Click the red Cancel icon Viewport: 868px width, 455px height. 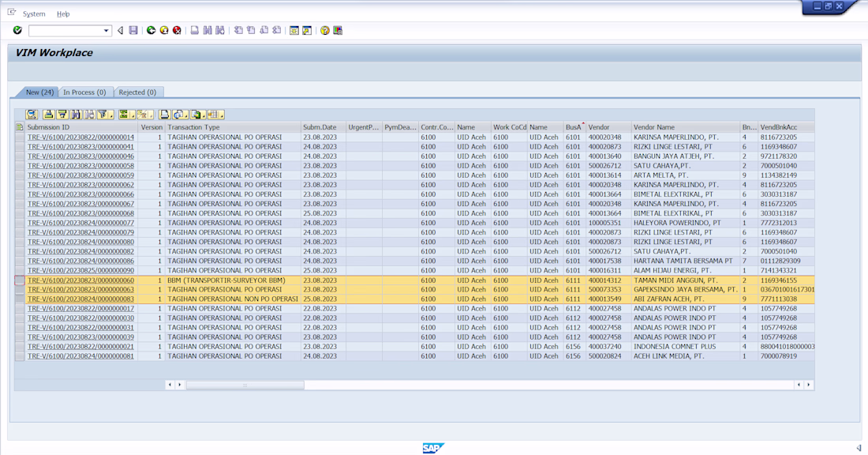pyautogui.click(x=177, y=30)
